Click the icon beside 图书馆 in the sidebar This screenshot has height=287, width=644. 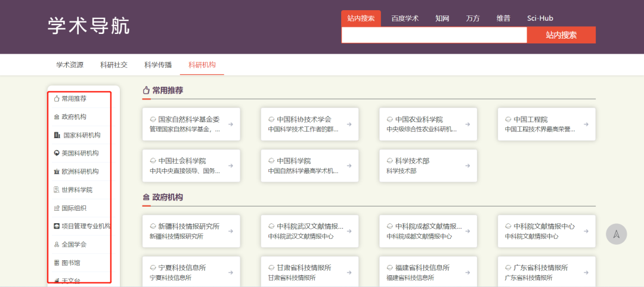click(57, 263)
